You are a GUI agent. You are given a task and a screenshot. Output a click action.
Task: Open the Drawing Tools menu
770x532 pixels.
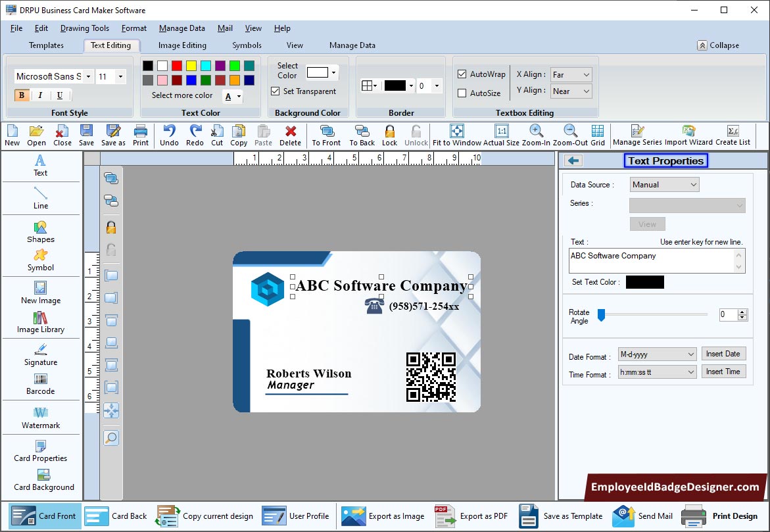pyautogui.click(x=84, y=28)
